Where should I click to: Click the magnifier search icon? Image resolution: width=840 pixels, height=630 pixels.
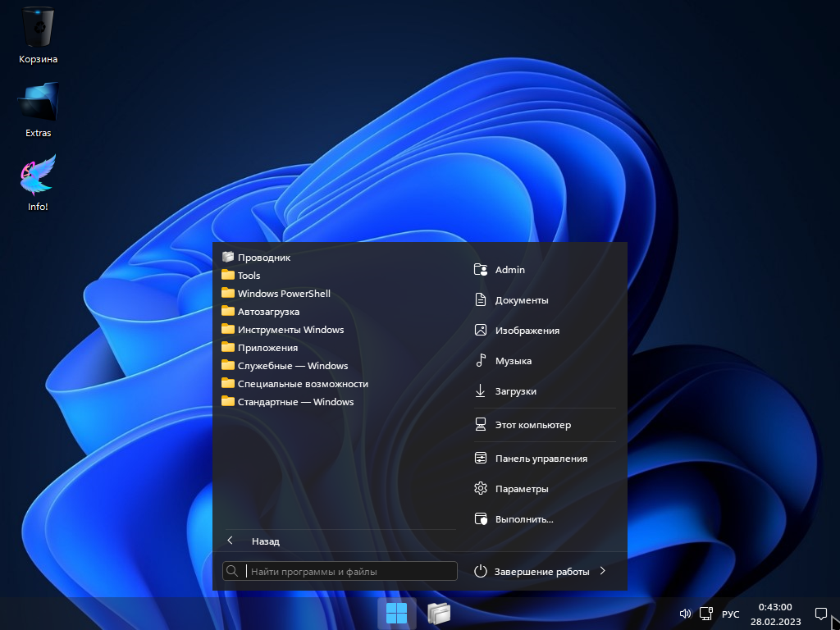coord(232,571)
